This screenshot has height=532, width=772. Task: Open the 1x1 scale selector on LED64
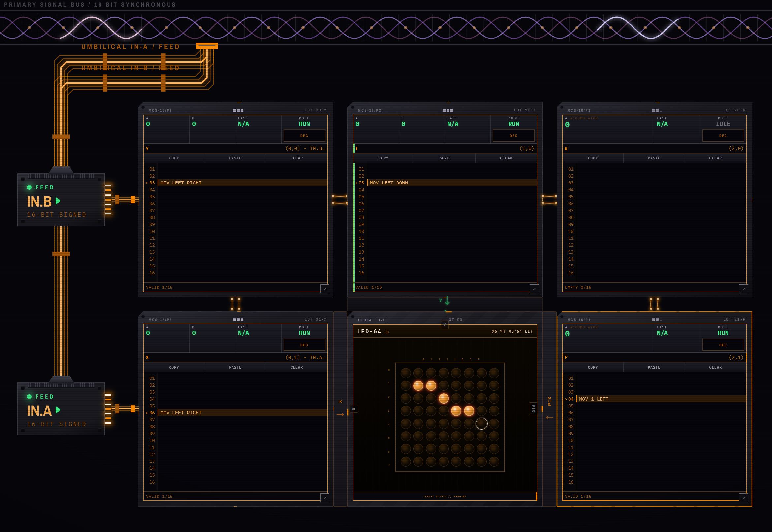[x=381, y=320]
